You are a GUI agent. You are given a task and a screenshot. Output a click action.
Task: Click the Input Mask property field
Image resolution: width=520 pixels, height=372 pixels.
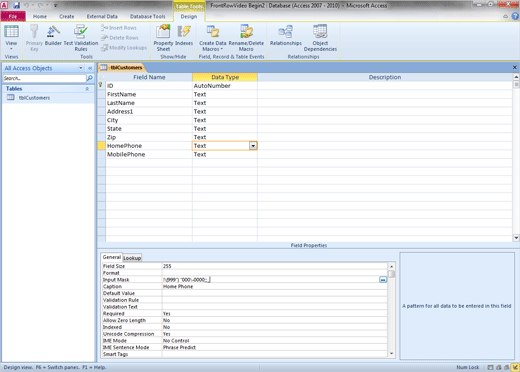[270, 280]
